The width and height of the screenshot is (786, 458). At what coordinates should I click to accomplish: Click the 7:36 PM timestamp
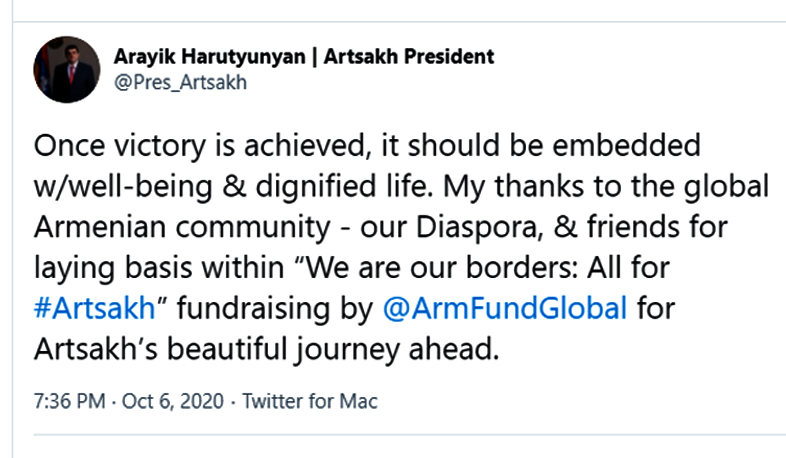[71, 402]
